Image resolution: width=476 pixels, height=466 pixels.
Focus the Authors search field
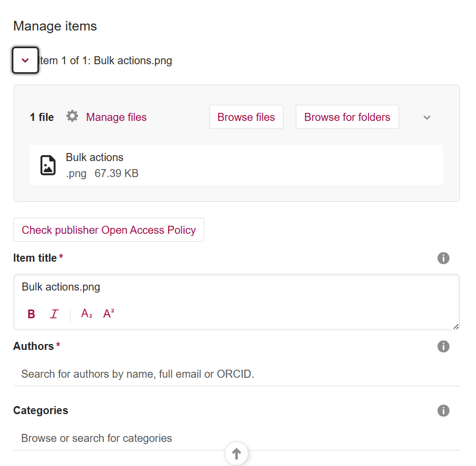(x=235, y=374)
